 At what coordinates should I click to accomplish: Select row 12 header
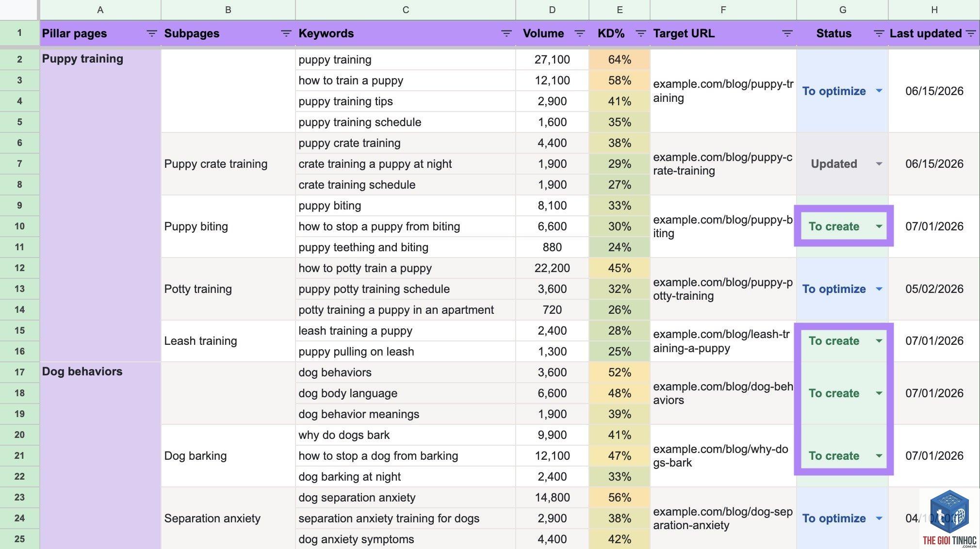19,268
